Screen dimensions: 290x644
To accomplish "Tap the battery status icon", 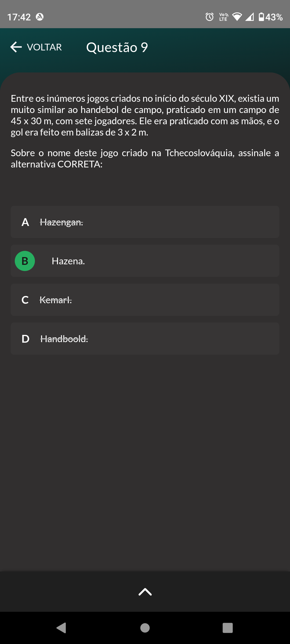I will click(x=261, y=17).
